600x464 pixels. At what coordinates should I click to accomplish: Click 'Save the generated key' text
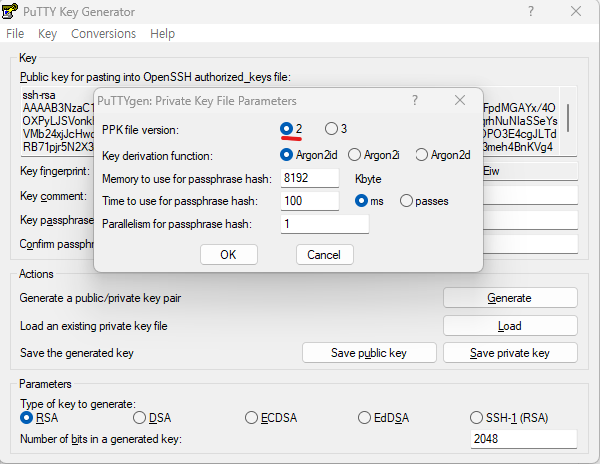(77, 353)
